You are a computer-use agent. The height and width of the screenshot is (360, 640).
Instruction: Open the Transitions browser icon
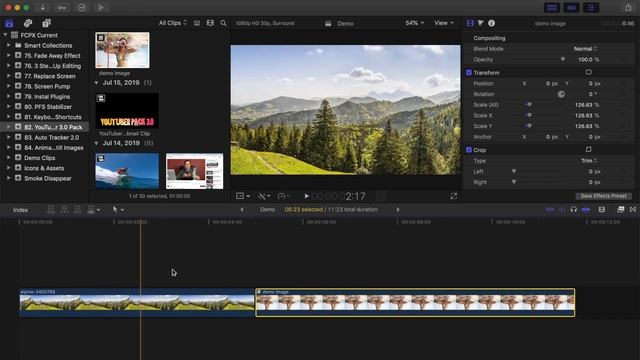click(x=633, y=209)
